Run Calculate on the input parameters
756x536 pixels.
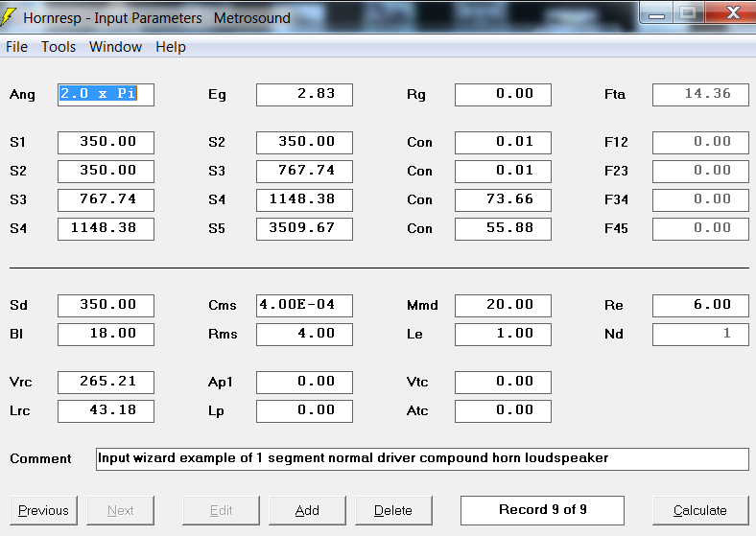(700, 510)
